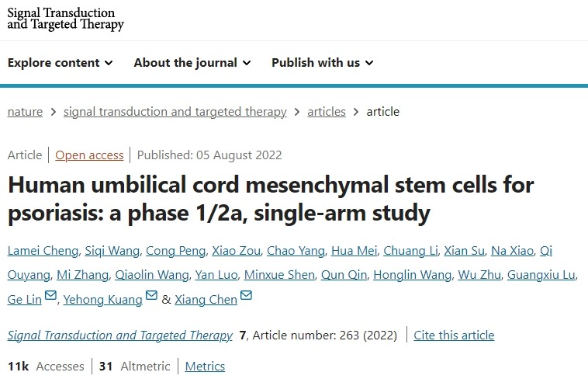Image resolution: width=588 pixels, height=379 pixels.
Task: Click the Cite this article link
Action: [x=454, y=336]
